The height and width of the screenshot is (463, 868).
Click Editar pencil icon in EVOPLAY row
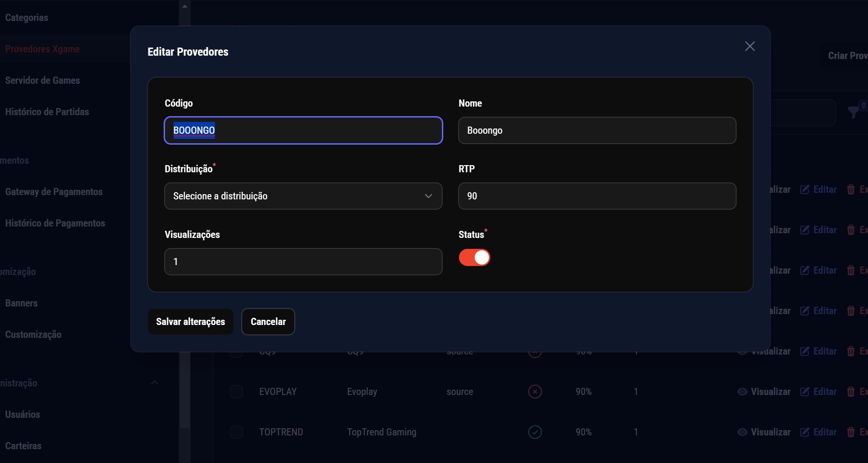click(x=805, y=392)
